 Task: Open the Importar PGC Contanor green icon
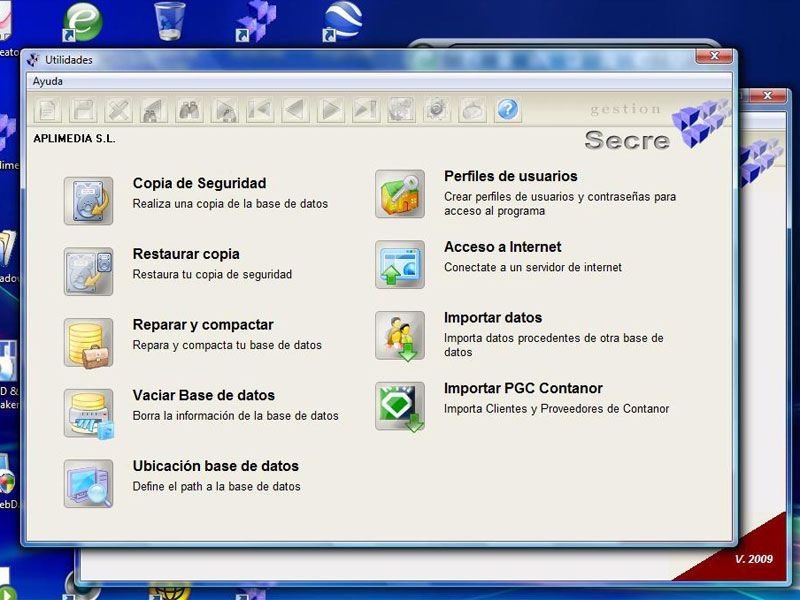400,406
